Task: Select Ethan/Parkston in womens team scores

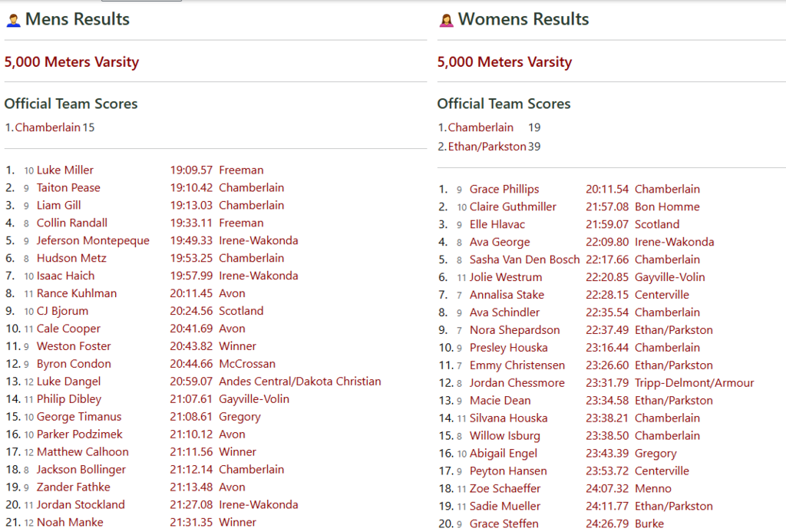Action: pos(487,147)
